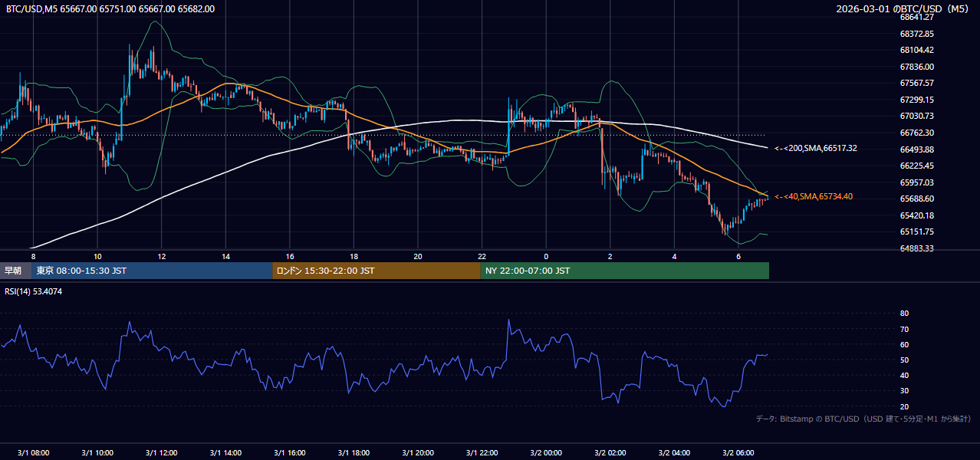Image resolution: width=980 pixels, height=460 pixels.
Task: Click the 3/2 06:00 time label
Action: pos(738,453)
